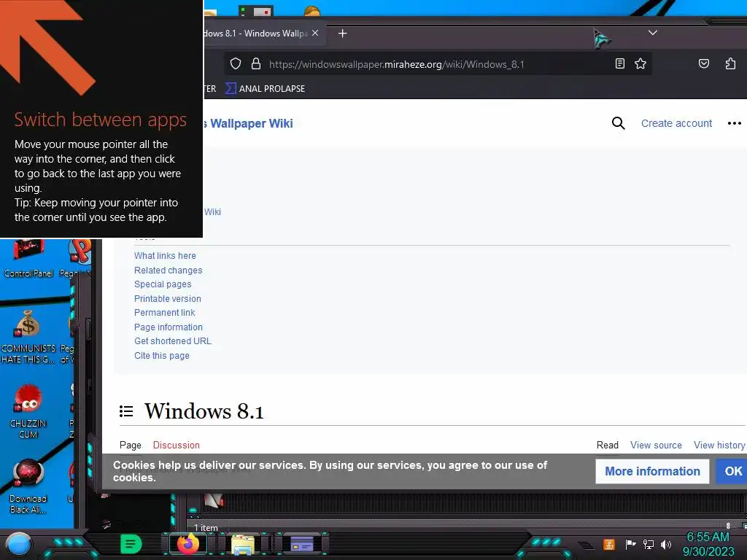Select the Download Black Ali... desktop icon
This screenshot has width=747, height=560.
28,486
